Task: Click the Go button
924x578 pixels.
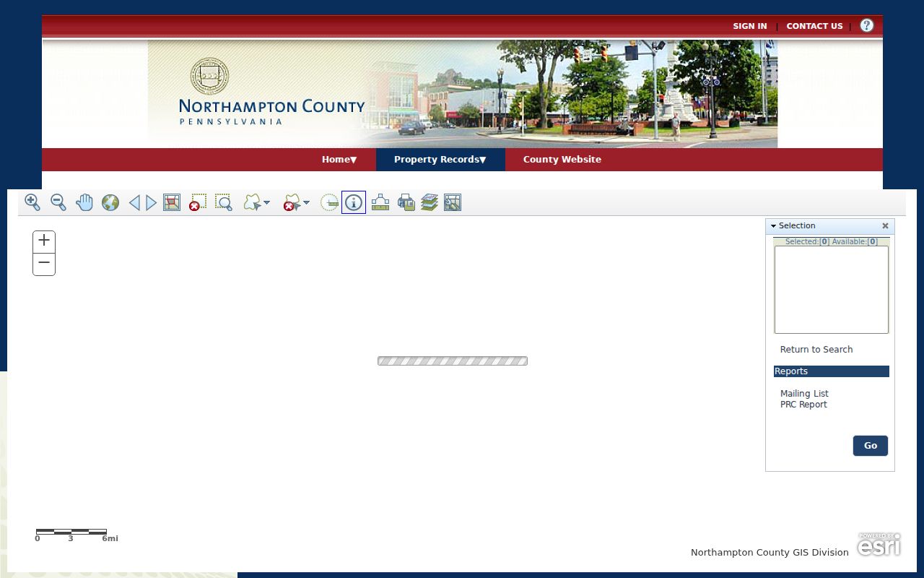Action: click(x=871, y=446)
